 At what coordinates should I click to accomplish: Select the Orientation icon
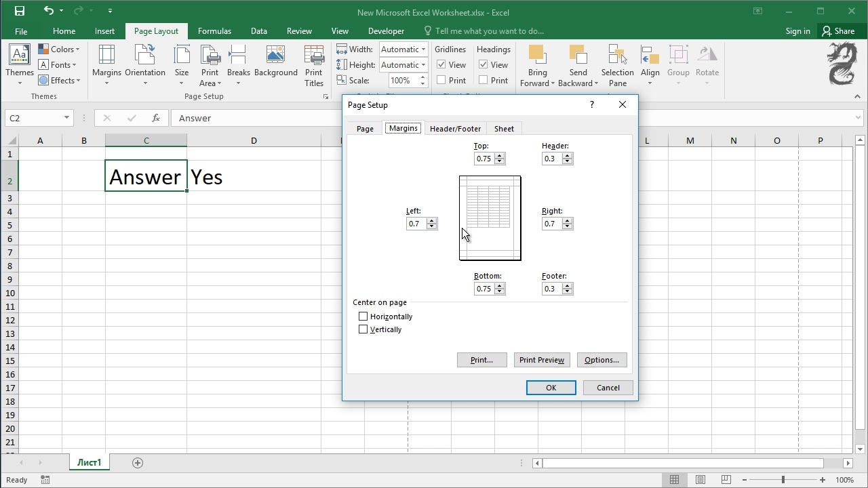coord(144,64)
